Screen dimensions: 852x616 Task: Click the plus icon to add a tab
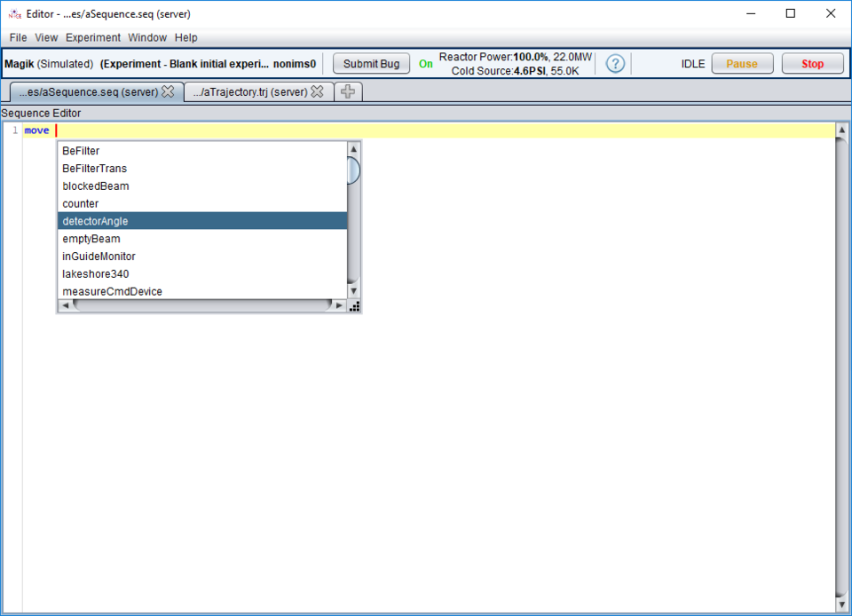[x=347, y=91]
